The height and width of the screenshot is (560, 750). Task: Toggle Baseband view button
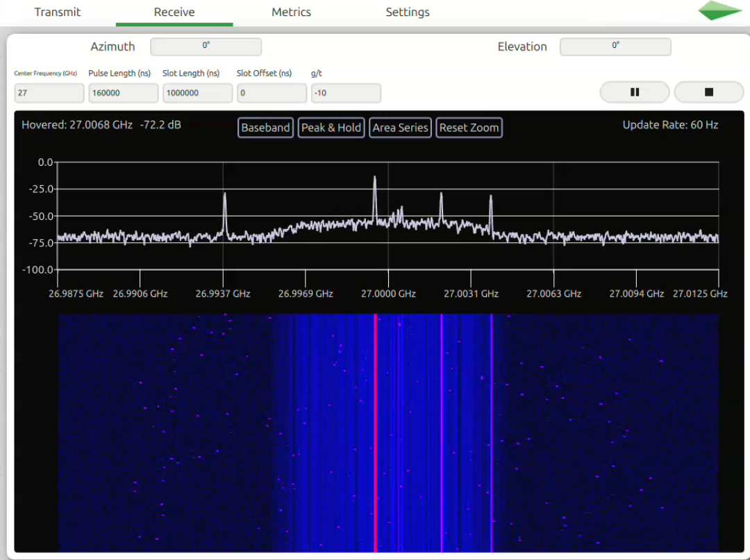[265, 128]
